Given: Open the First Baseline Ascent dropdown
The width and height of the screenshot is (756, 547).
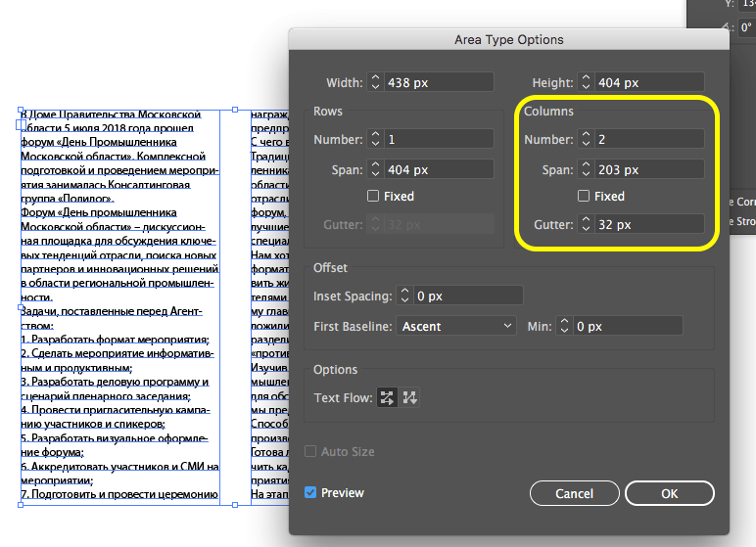Looking at the screenshot, I should point(456,326).
